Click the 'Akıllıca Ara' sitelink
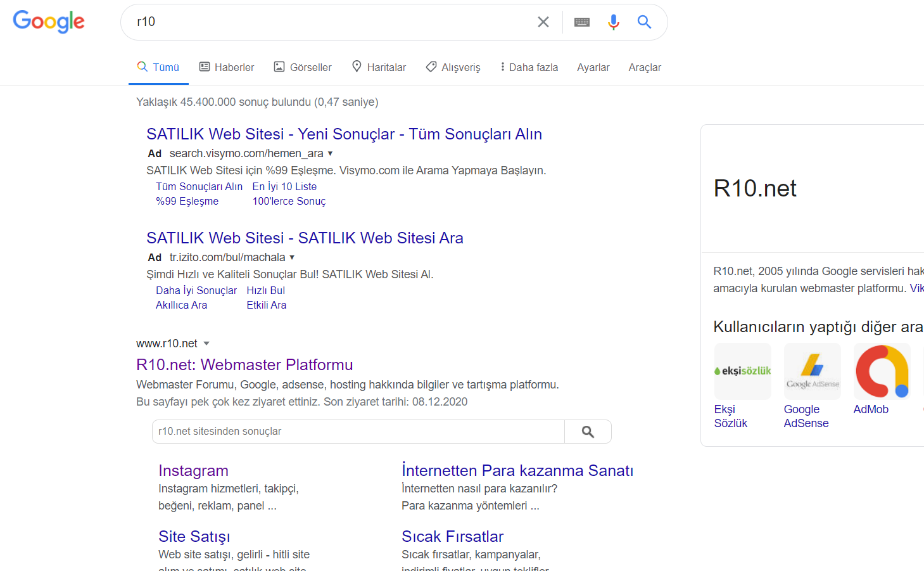The width and height of the screenshot is (924, 571). [x=181, y=305]
